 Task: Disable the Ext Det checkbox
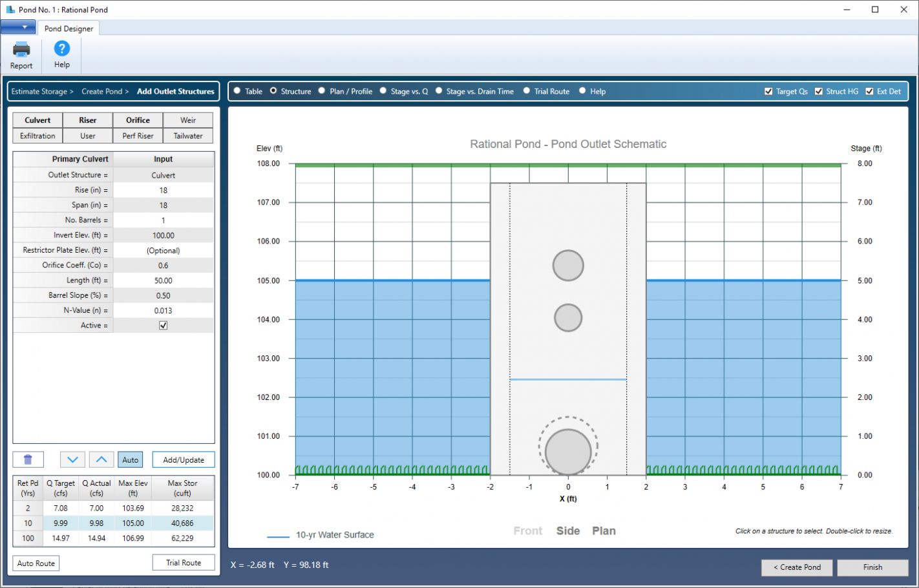[871, 91]
